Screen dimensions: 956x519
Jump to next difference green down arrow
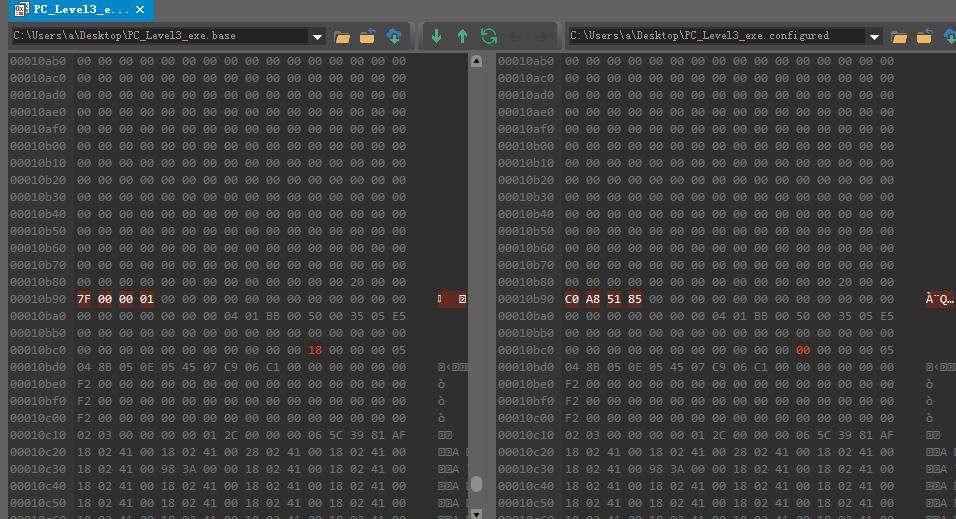(437, 37)
